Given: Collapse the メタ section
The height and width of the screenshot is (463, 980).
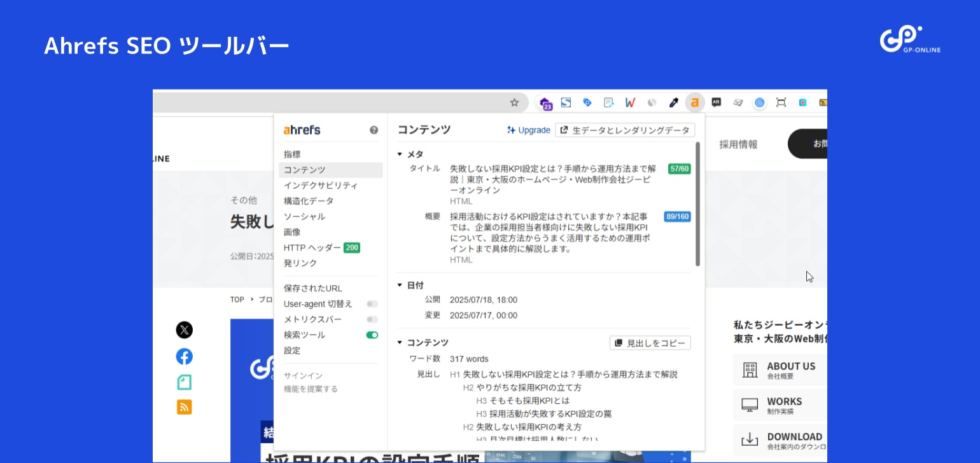Looking at the screenshot, I should point(400,154).
